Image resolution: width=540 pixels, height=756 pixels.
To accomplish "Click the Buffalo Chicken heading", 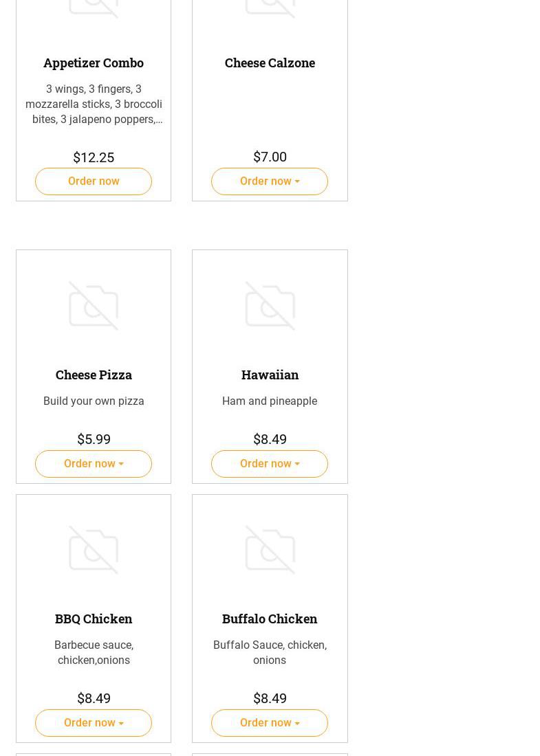I will [270, 619].
